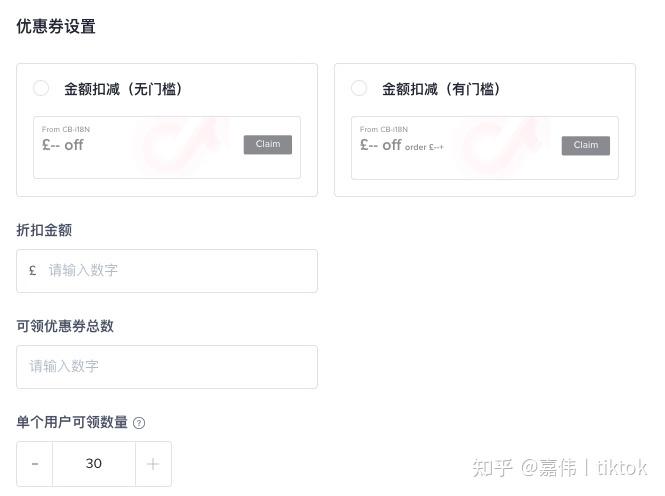Decrease per-user quantity with the minus button
Image resolution: width=665 pixels, height=496 pixels.
(35, 464)
